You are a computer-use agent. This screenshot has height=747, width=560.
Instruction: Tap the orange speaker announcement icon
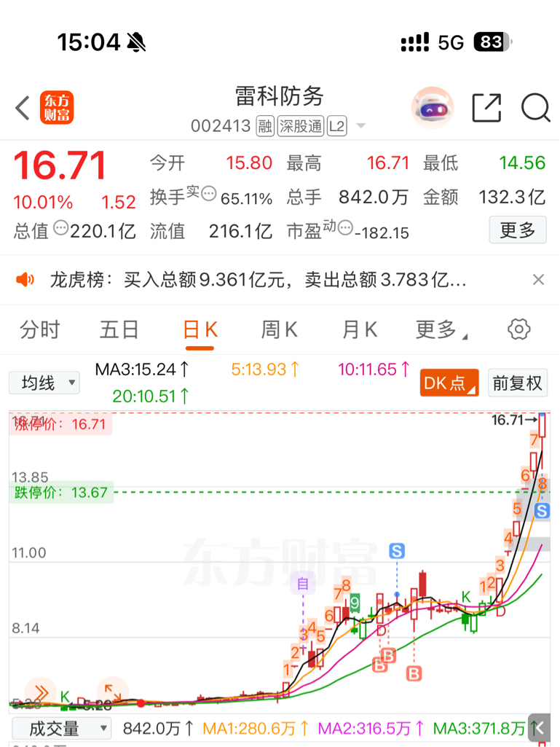pyautogui.click(x=25, y=280)
